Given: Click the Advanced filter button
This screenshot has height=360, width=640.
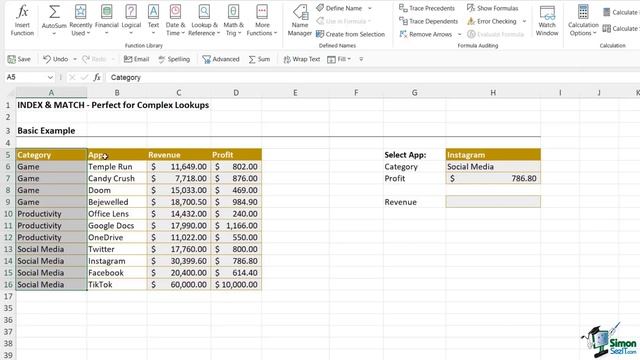Looking at the screenshot, I should 221,59.
